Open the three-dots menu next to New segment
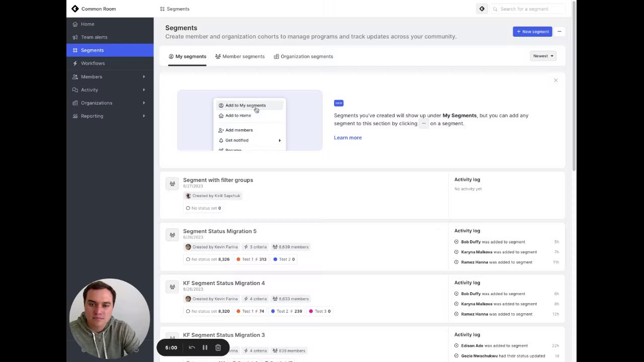Image resolution: width=644 pixels, height=362 pixels. point(559,32)
